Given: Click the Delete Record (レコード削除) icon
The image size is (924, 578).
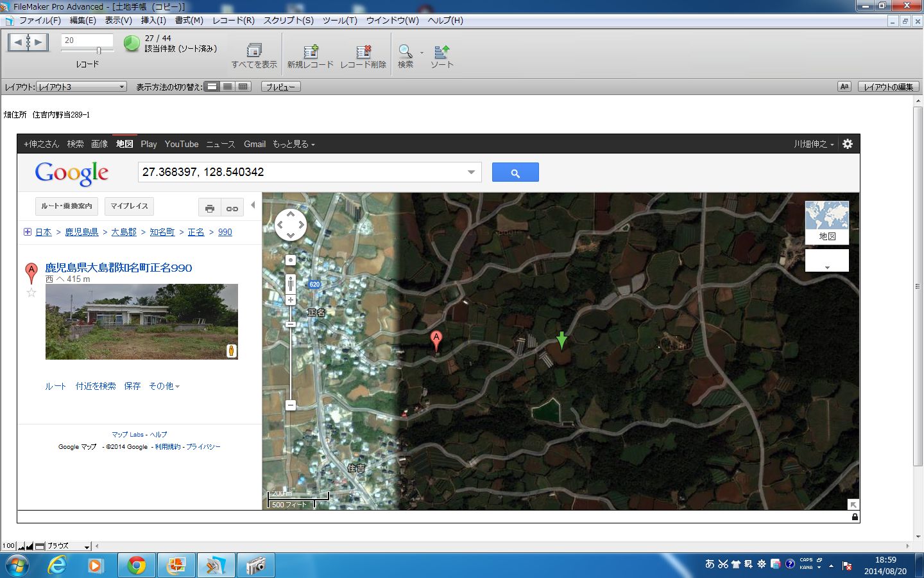Looking at the screenshot, I should (x=363, y=51).
